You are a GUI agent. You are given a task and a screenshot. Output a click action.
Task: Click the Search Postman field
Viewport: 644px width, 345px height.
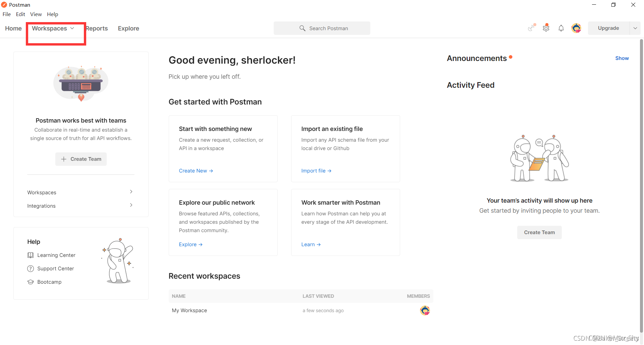pyautogui.click(x=322, y=28)
